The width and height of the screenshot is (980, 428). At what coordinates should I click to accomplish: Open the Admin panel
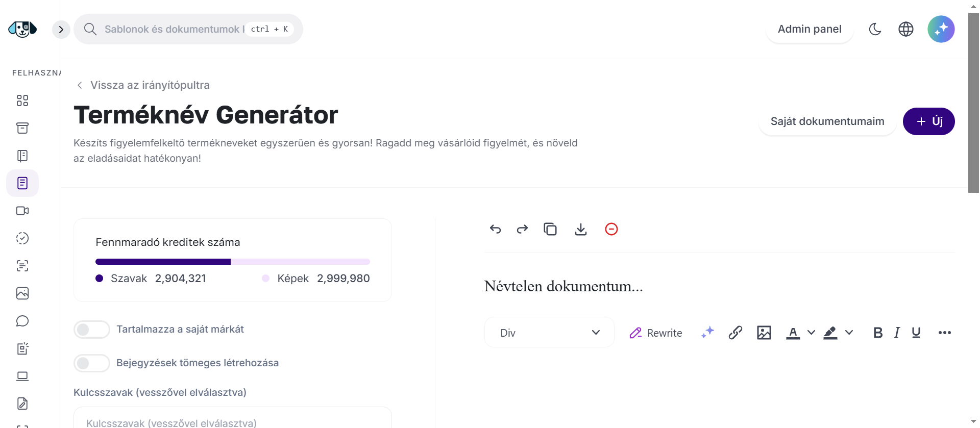pos(810,29)
